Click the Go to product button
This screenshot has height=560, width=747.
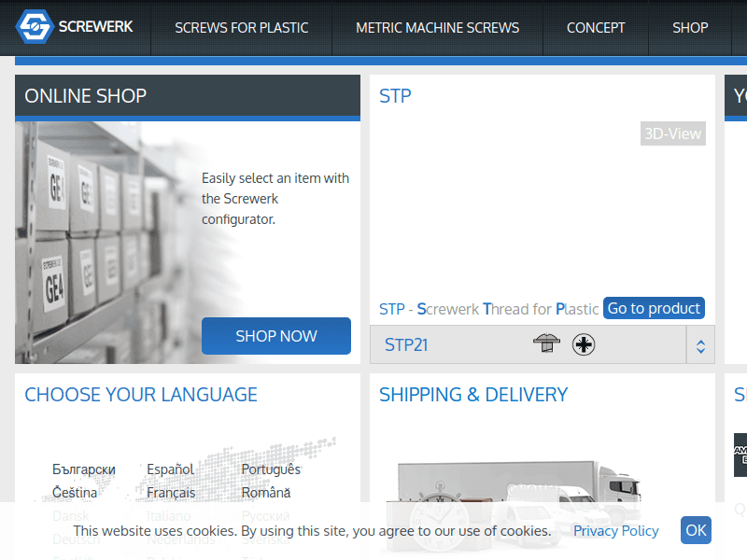tap(654, 308)
